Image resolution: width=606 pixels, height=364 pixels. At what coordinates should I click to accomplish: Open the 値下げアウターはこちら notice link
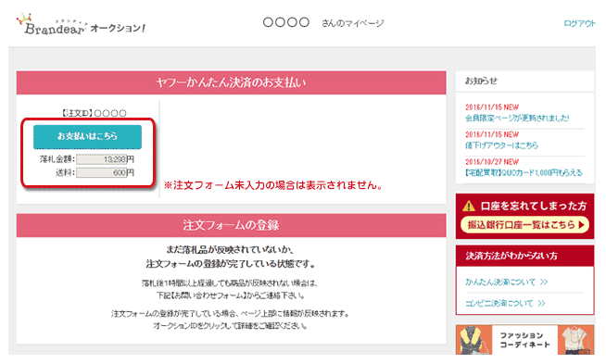click(501, 145)
